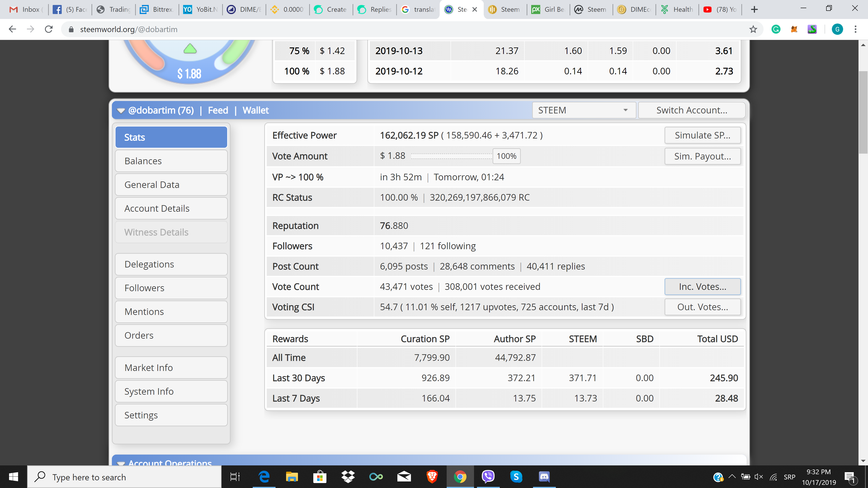Click the Grammarly extension icon

pyautogui.click(x=776, y=29)
